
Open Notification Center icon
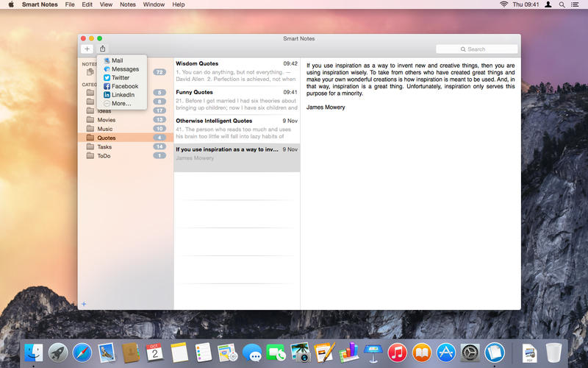point(575,4)
